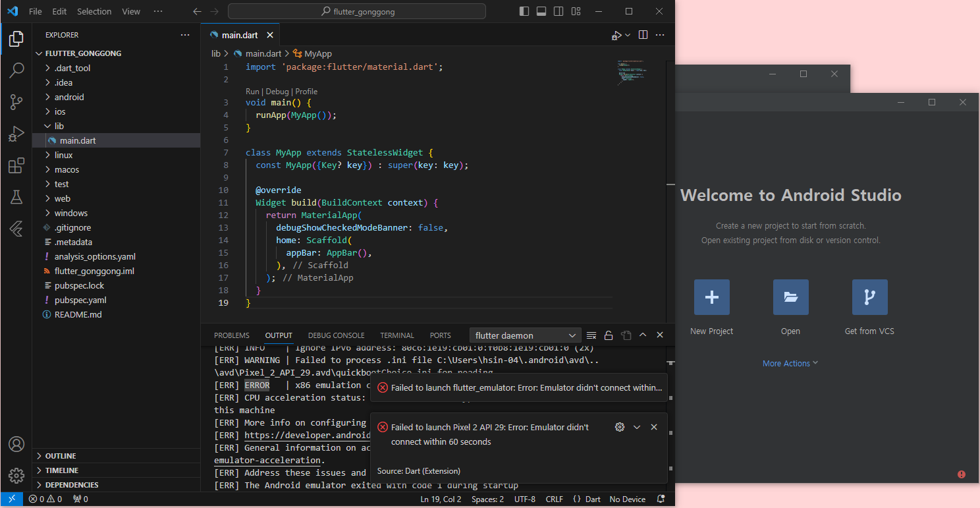The width and height of the screenshot is (980, 508).
Task: Open the run options dropdown arrow
Action: click(x=628, y=35)
